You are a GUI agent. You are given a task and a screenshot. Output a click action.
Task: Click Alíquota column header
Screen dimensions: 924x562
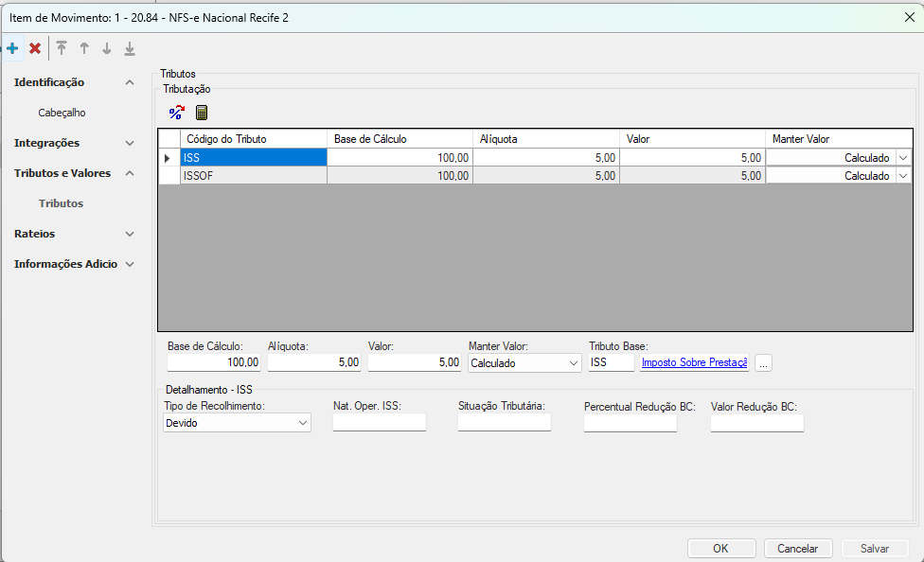(x=546, y=139)
